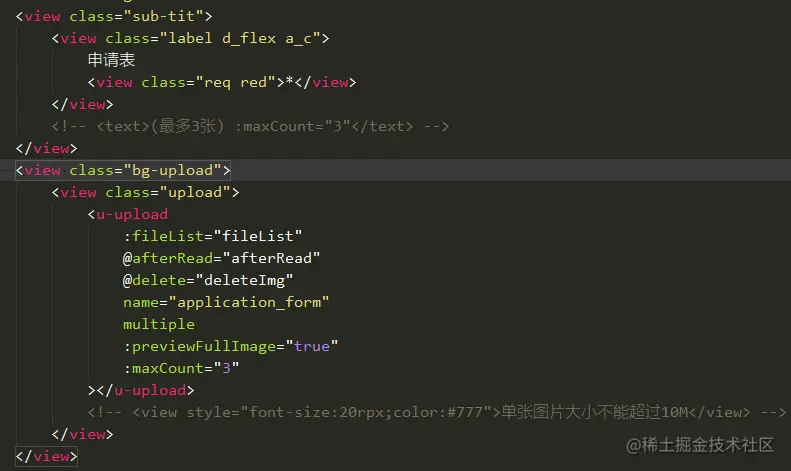Click commented line with 最多3张
The width and height of the screenshot is (791, 471).
click(x=250, y=126)
